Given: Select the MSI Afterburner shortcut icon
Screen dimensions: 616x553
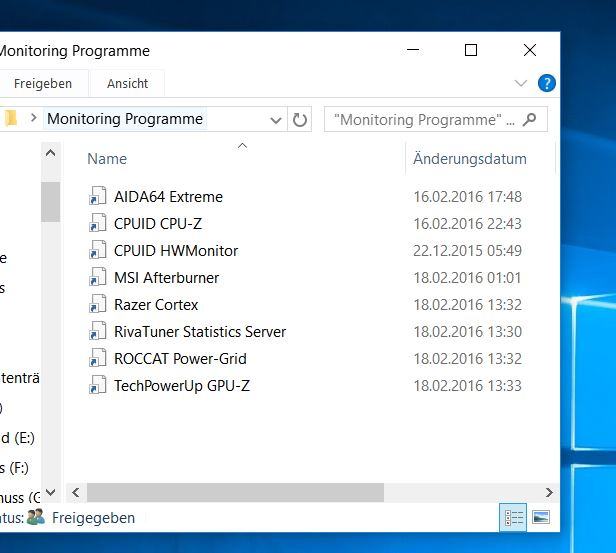Looking at the screenshot, I should pyautogui.click(x=97, y=277).
